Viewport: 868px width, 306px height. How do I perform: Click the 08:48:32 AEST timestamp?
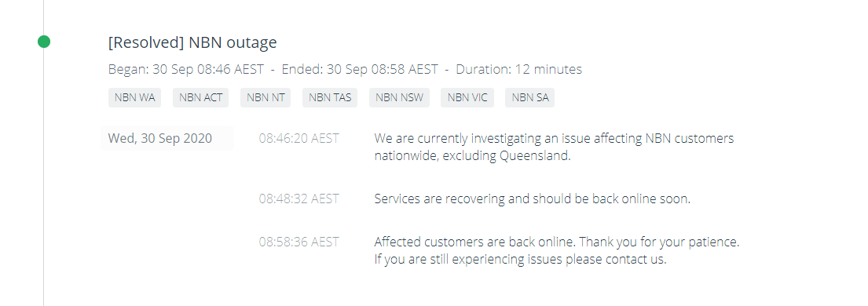[x=299, y=199]
